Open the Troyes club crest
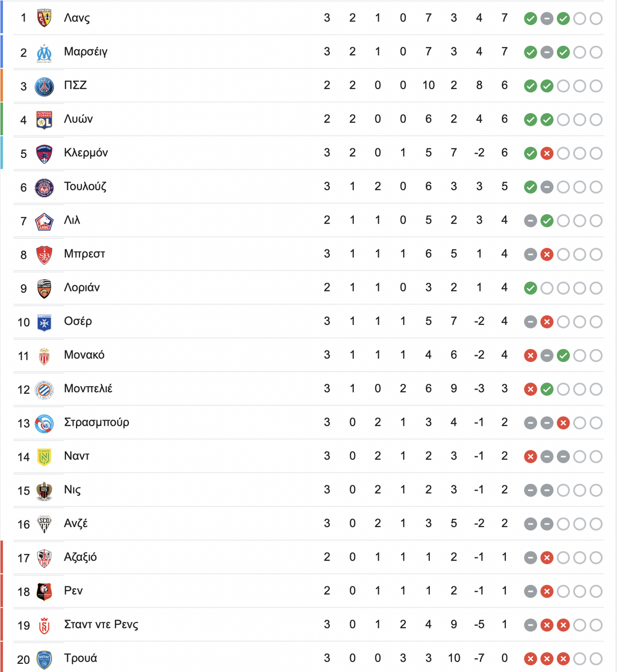The width and height of the screenshot is (617, 672). coord(44,659)
